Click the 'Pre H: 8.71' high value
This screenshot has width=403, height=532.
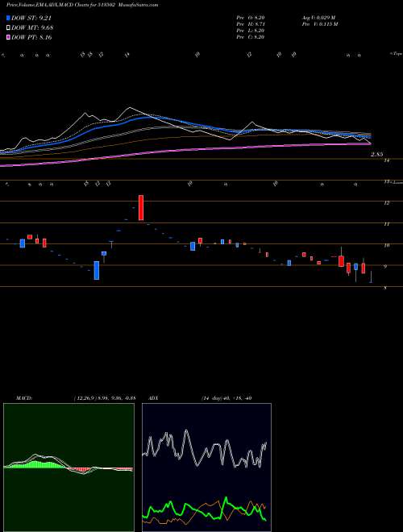point(251,24)
